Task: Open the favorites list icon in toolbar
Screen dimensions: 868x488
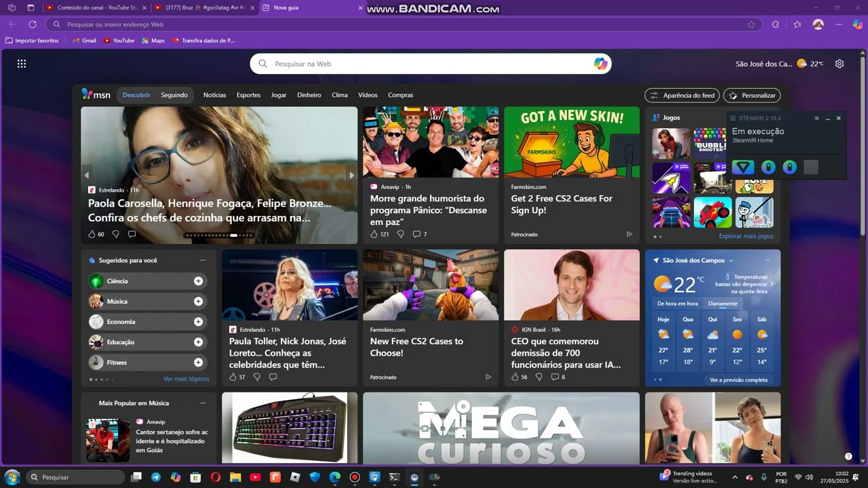Action: click(x=797, y=24)
